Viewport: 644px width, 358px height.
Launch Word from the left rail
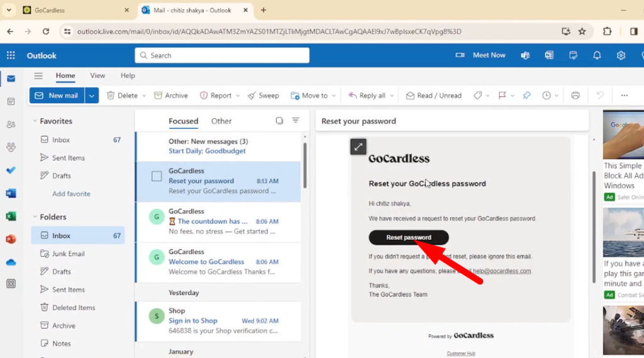tap(11, 193)
